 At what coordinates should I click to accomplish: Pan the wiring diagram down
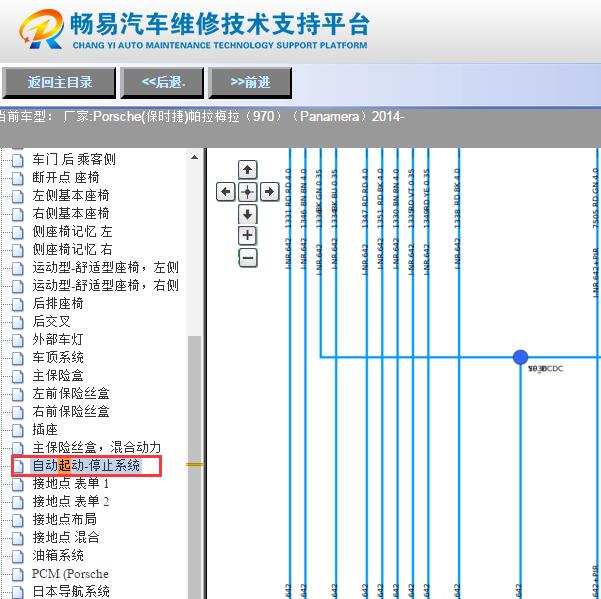coord(248,214)
